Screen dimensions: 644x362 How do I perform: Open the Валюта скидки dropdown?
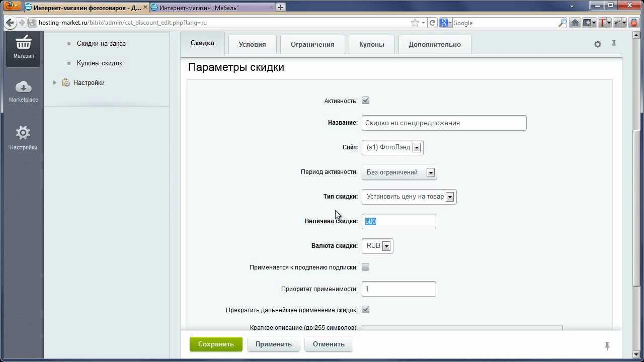click(x=377, y=246)
